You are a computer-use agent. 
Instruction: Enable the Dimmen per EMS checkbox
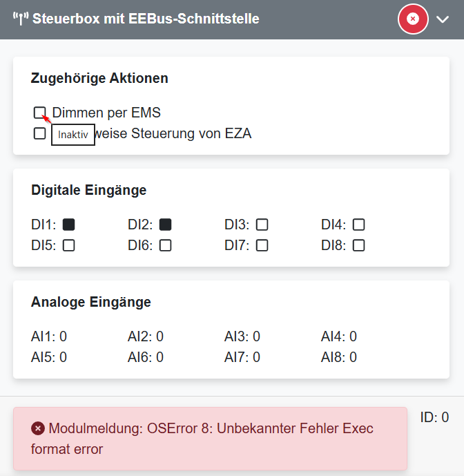tap(39, 113)
